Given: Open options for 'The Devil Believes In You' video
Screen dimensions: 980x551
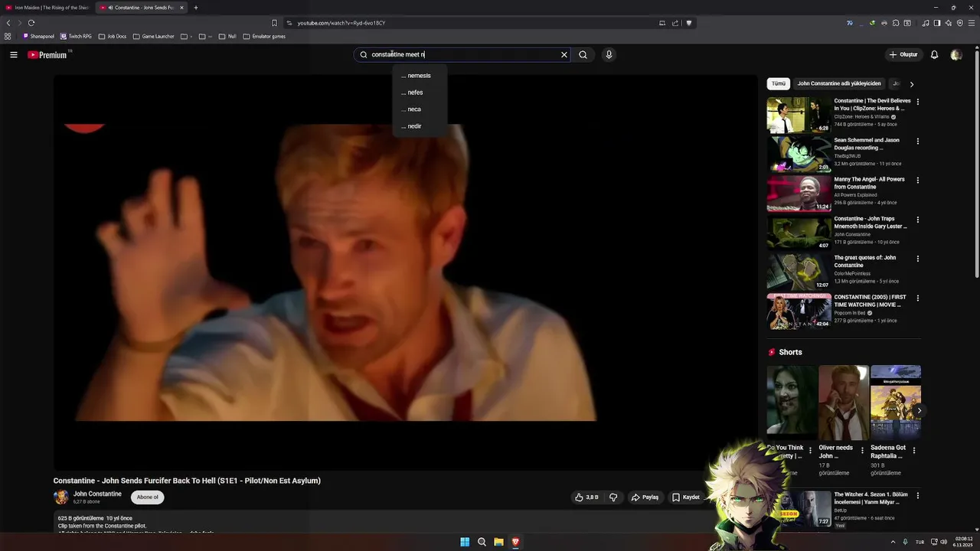Looking at the screenshot, I should click(x=918, y=102).
